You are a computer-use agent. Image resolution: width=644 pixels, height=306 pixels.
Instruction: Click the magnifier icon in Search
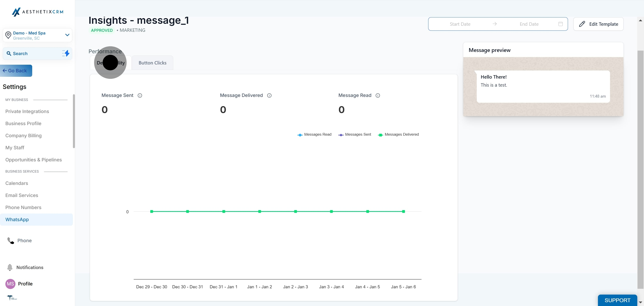tap(9, 53)
